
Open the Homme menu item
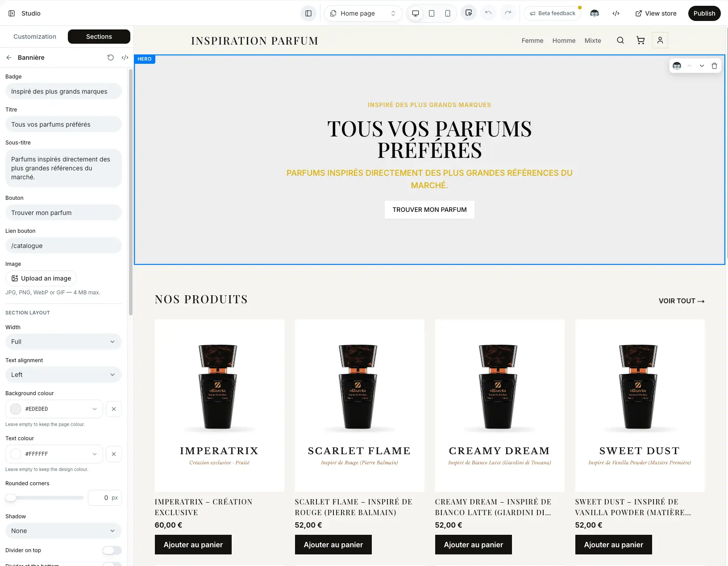564,41
